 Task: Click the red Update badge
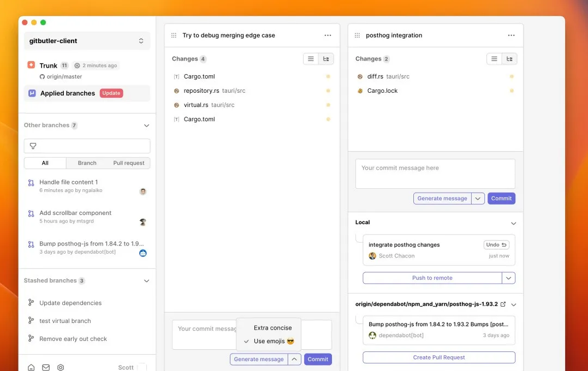click(111, 93)
